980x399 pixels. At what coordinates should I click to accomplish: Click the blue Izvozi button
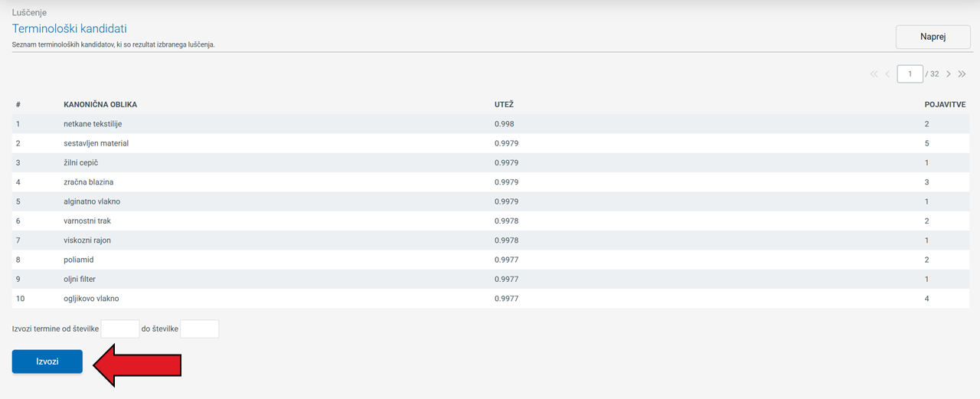click(47, 361)
